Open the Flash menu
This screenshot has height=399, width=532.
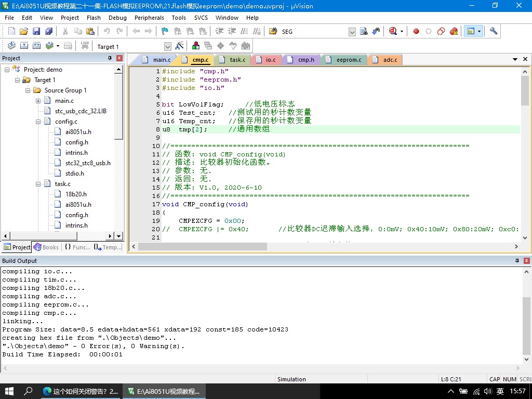pos(94,18)
